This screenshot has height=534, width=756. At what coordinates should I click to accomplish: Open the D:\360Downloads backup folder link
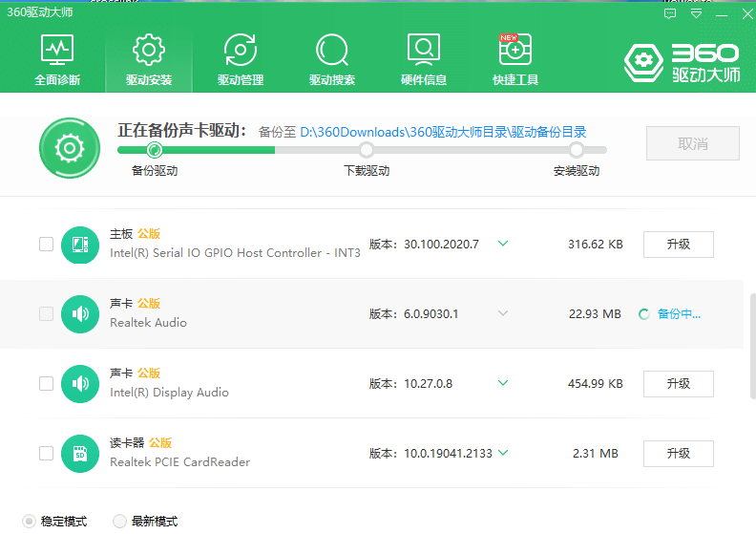coord(443,132)
